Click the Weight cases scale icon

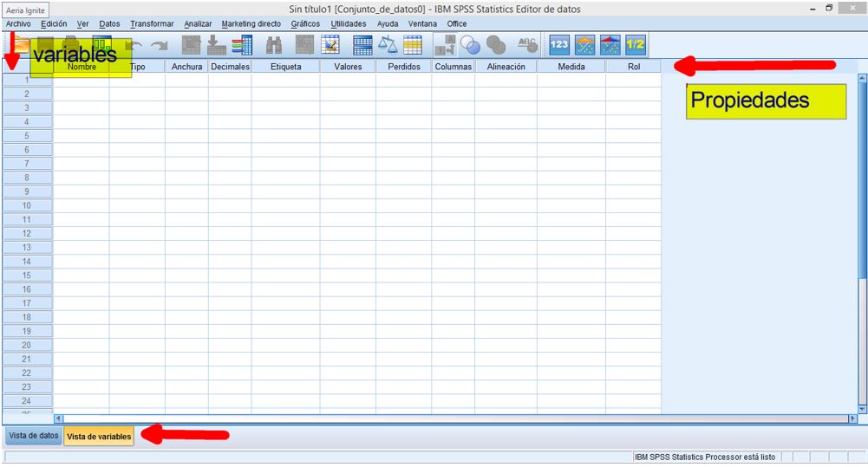pyautogui.click(x=388, y=45)
